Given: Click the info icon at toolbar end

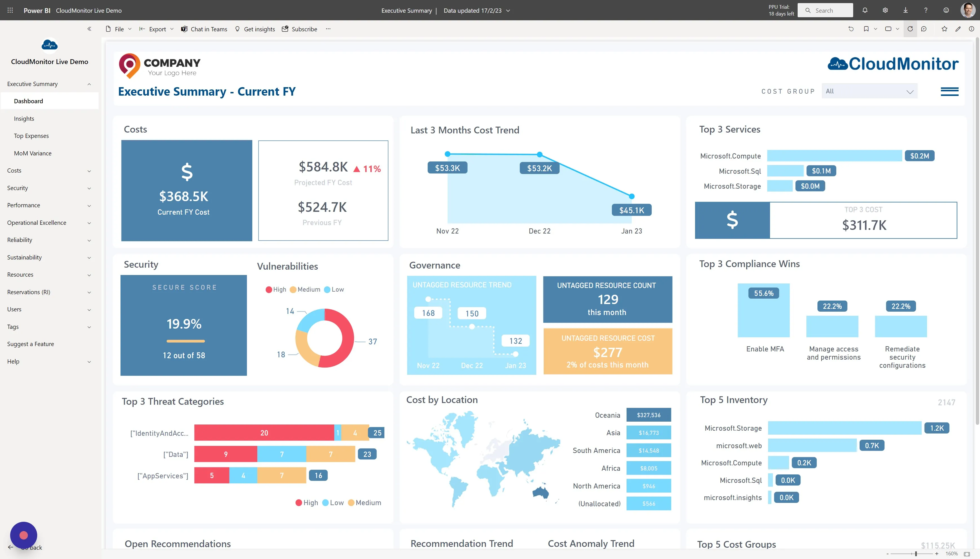Looking at the screenshot, I should point(972,29).
